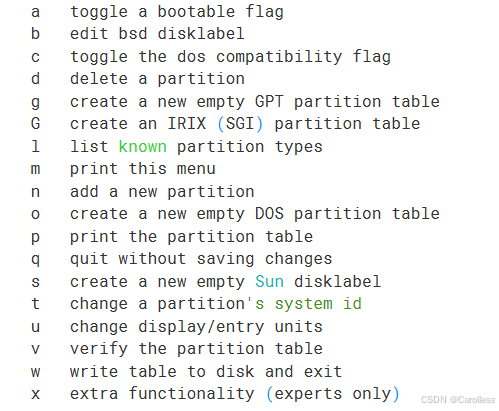
Task: Click the green word 'known'
Action: [142, 147]
